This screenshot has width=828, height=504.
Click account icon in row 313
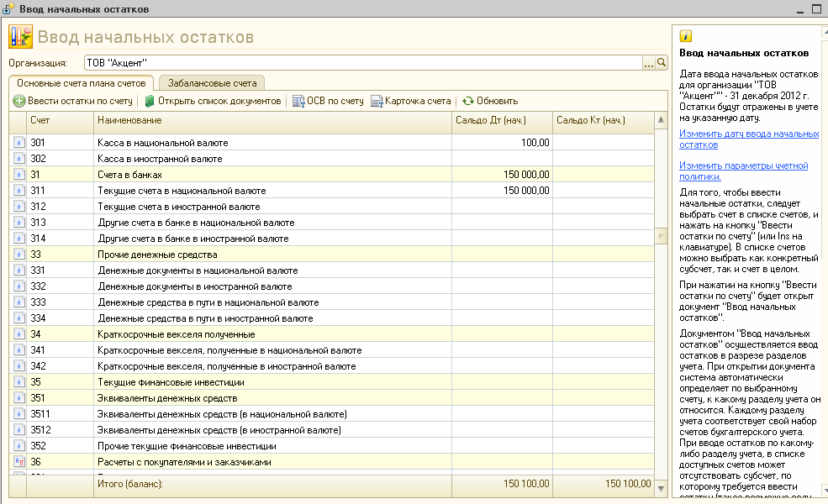19,223
